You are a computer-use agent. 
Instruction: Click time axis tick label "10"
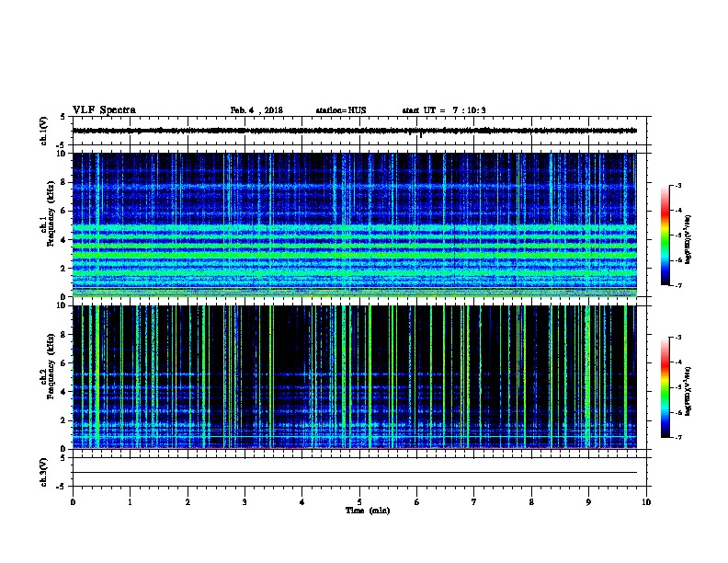click(x=646, y=502)
